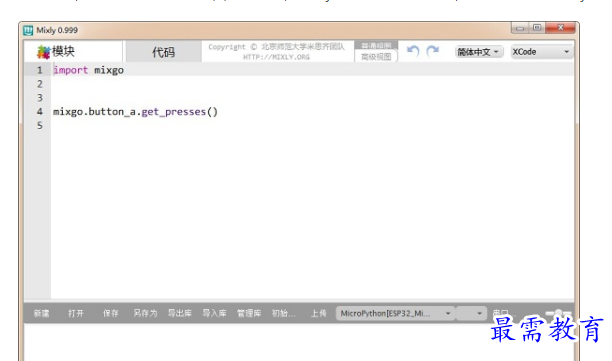Click inside the output console area
The image size is (612, 361).
299,342
